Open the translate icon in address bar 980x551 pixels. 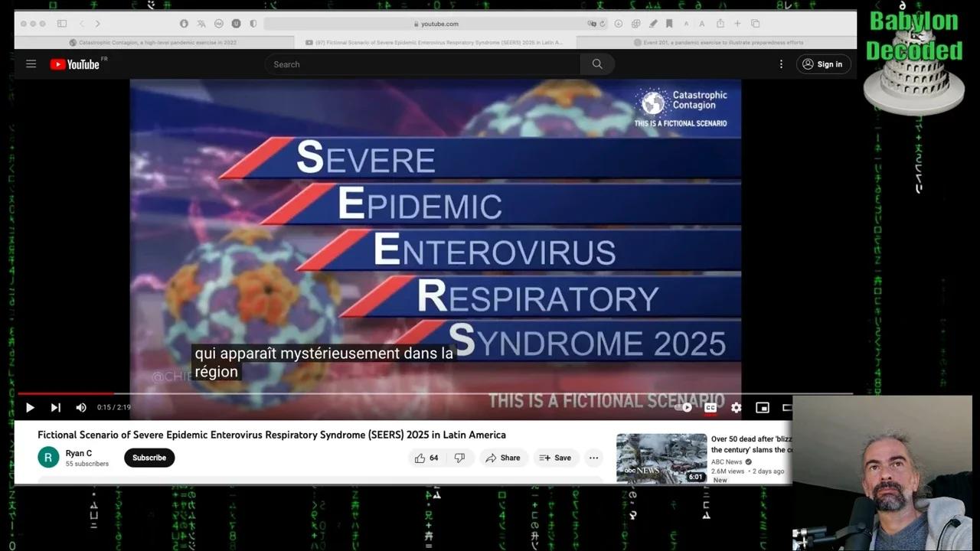(591, 24)
